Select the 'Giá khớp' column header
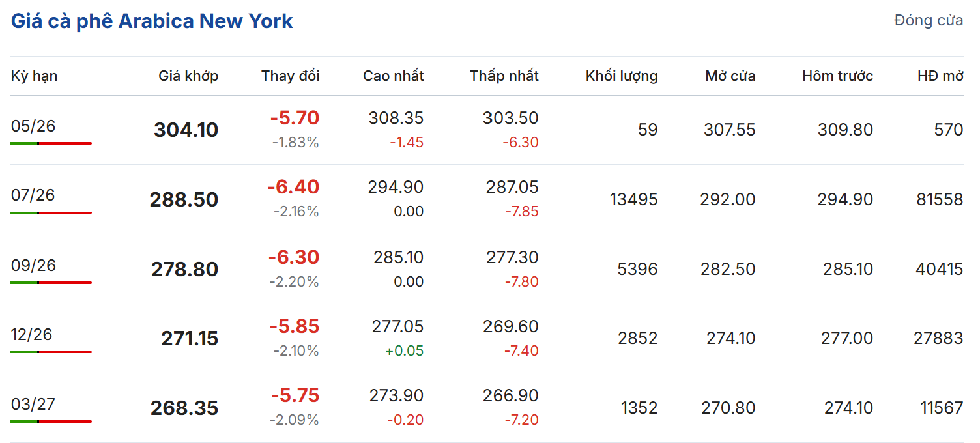Viewport: 980px width, 443px height. [188, 76]
